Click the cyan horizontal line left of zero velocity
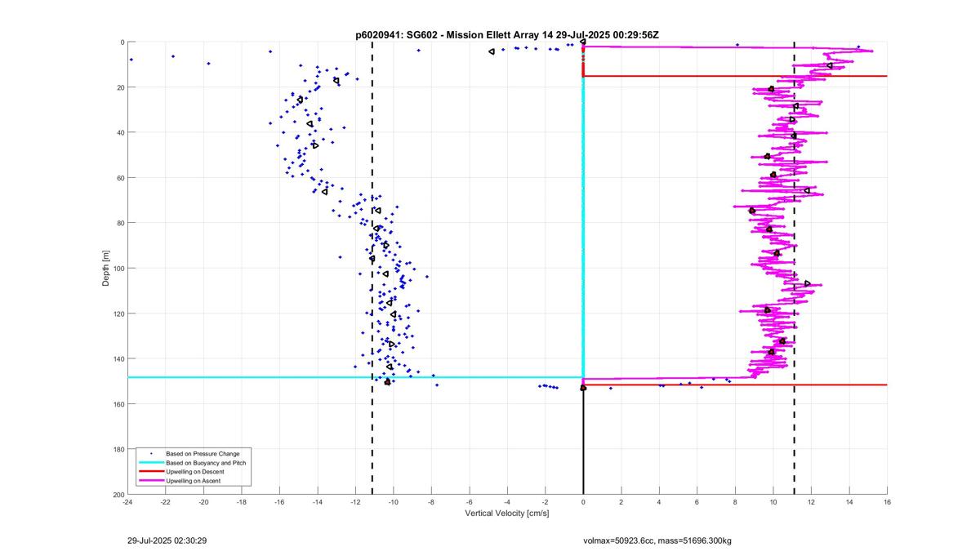The width and height of the screenshot is (980, 556). (355, 377)
